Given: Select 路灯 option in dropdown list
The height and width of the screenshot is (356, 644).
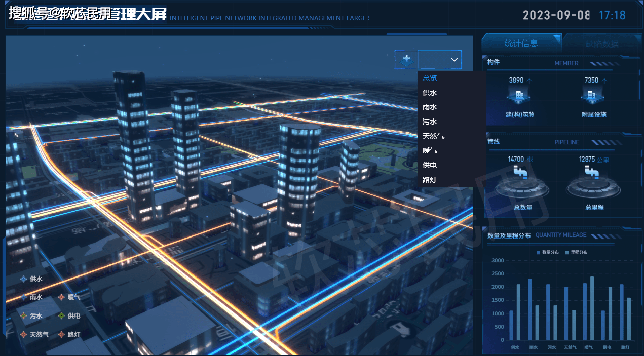Looking at the screenshot, I should tap(430, 180).
